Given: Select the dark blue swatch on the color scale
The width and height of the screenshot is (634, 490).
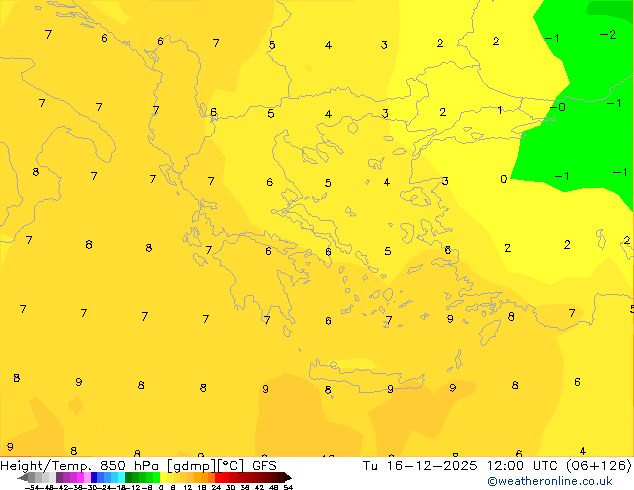Looking at the screenshot, I should 94,478.
